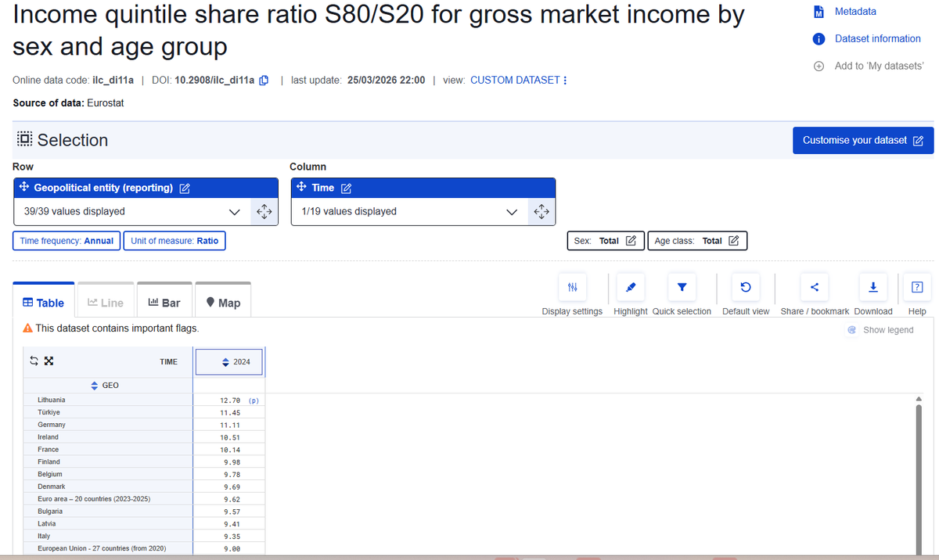Image resolution: width=939 pixels, height=560 pixels.
Task: Click the 12.70 value cell
Action: coord(228,400)
